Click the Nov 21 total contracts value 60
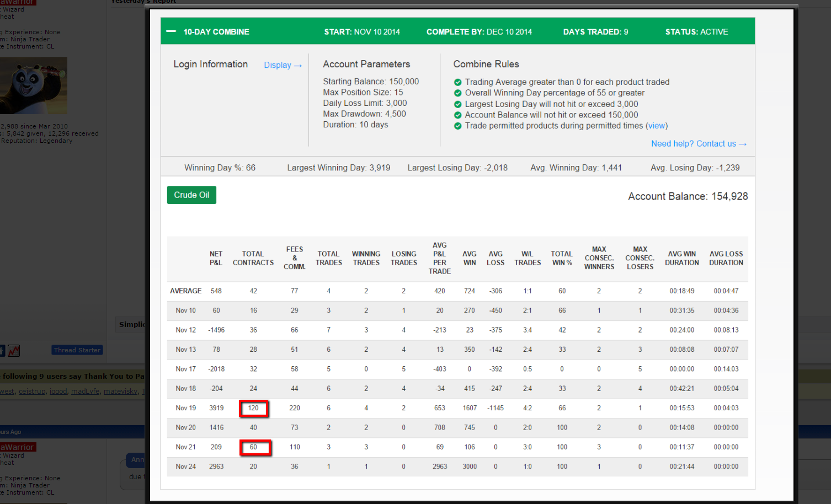The width and height of the screenshot is (831, 504). [253, 447]
